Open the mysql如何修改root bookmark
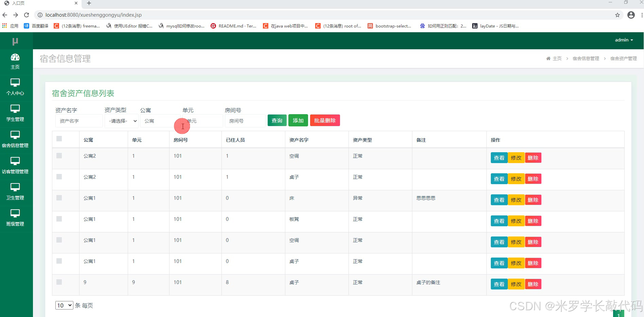Image resolution: width=644 pixels, height=317 pixels. coord(181,26)
